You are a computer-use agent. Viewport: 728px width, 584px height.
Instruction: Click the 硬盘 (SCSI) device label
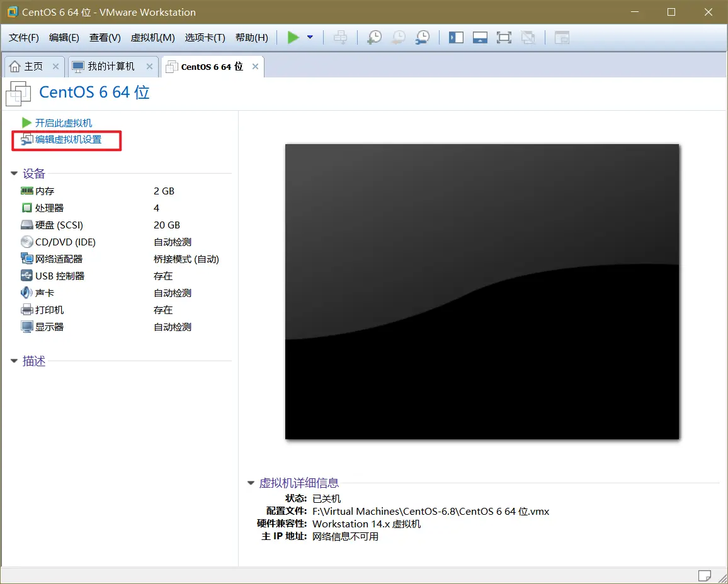click(59, 225)
